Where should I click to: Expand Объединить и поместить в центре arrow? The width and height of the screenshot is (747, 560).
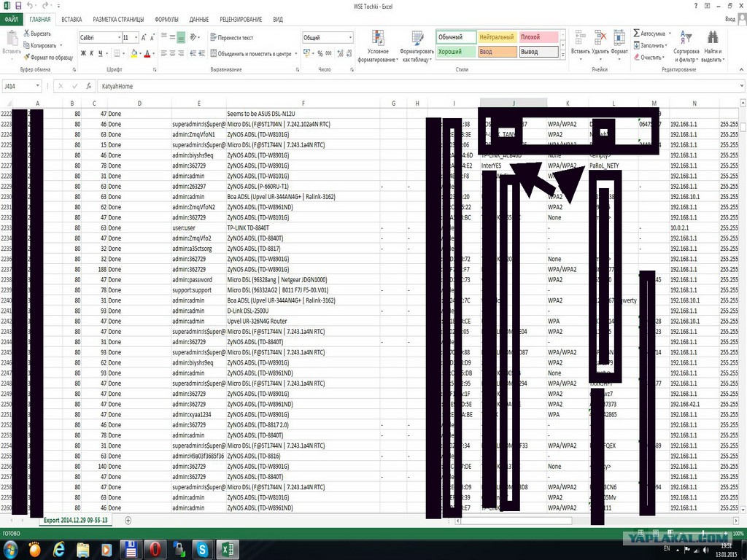(296, 54)
